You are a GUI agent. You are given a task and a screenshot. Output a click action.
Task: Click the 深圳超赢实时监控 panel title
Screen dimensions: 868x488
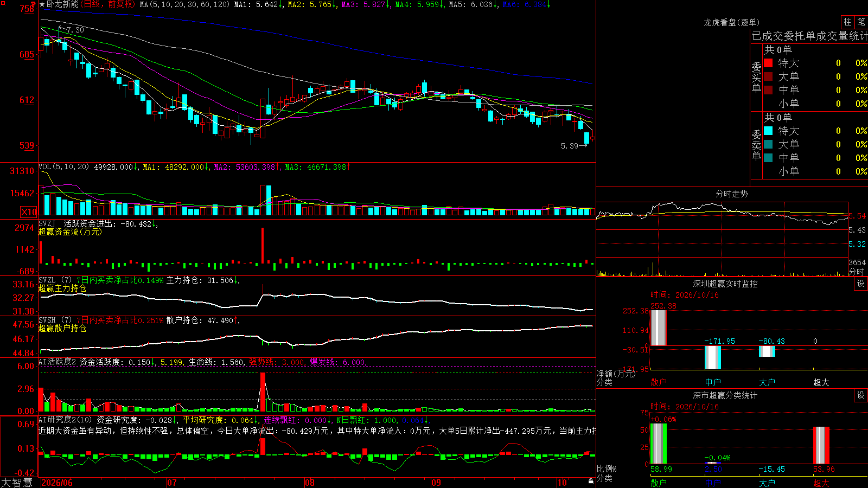[x=725, y=284]
